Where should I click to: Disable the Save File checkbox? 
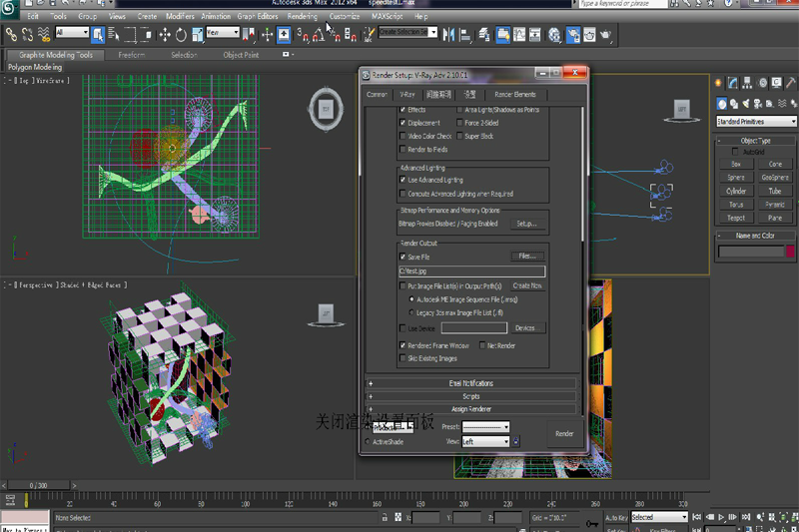coord(402,257)
